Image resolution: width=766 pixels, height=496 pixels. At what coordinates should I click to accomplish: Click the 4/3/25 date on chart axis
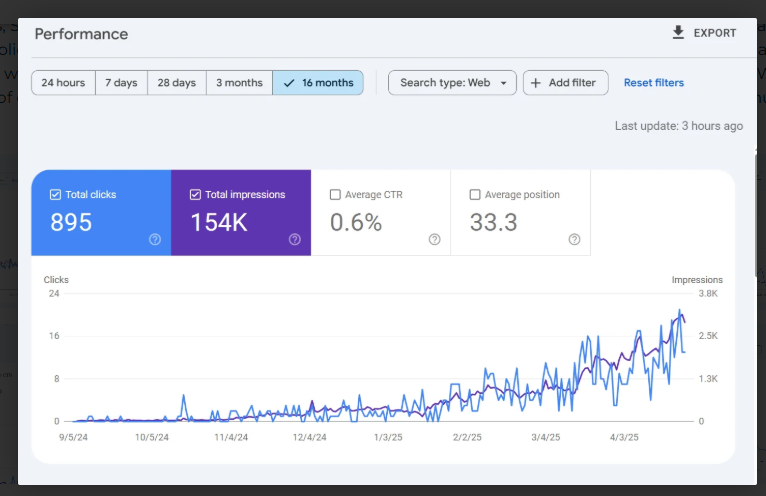coord(624,437)
